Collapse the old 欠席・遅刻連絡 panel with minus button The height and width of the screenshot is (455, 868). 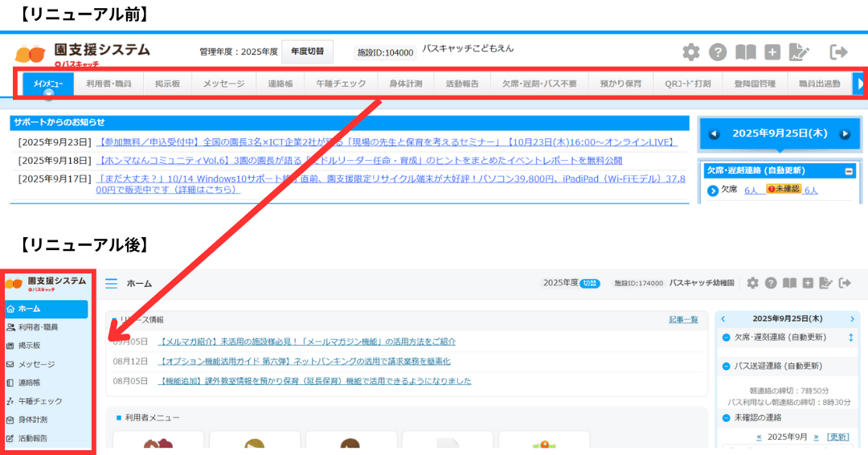point(849,171)
